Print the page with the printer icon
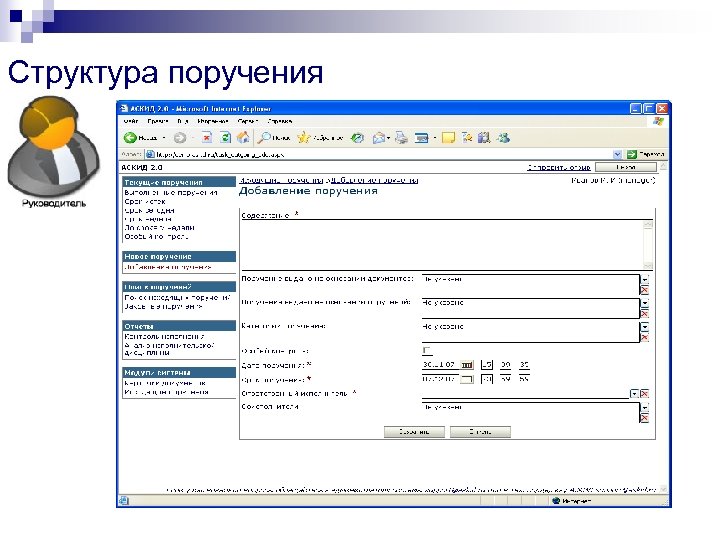Image resolution: width=720 pixels, height=540 pixels. click(x=402, y=137)
